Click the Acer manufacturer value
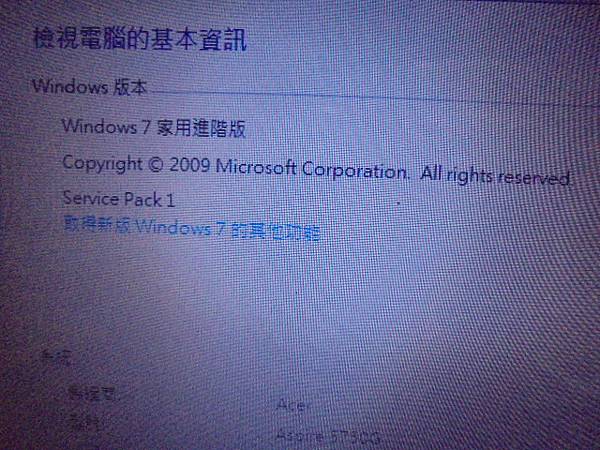600x450 pixels. 293,404
